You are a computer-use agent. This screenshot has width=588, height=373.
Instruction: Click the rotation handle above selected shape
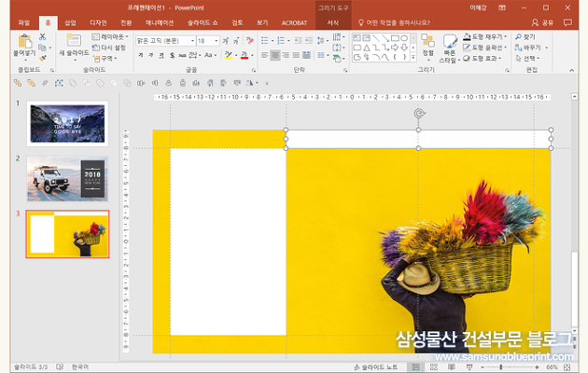tap(419, 113)
